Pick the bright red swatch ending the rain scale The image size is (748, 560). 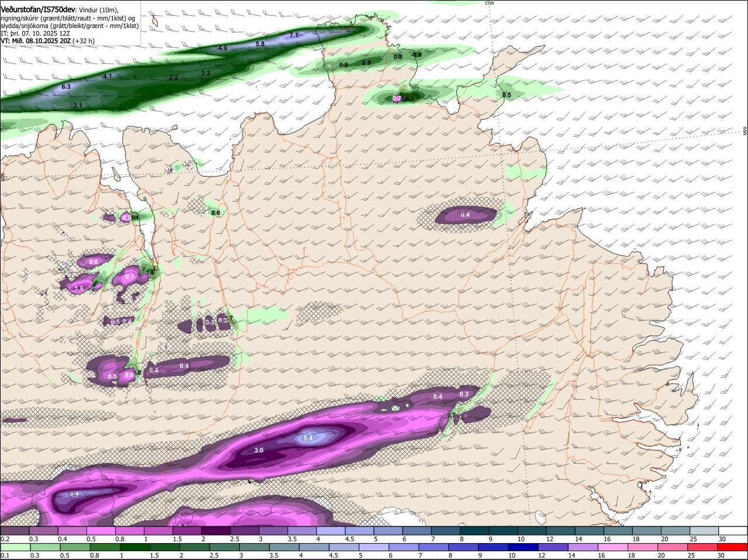coord(733,548)
